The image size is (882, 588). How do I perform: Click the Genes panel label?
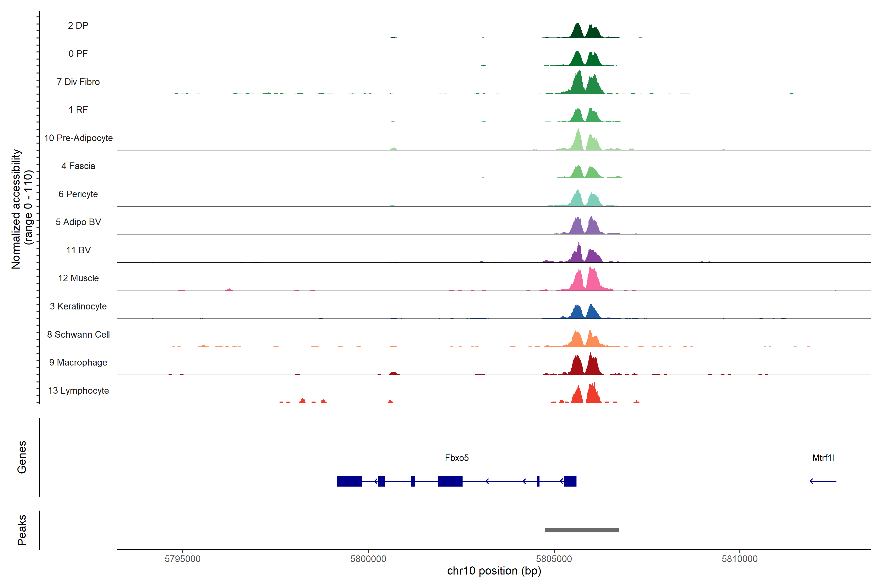pyautogui.click(x=22, y=457)
